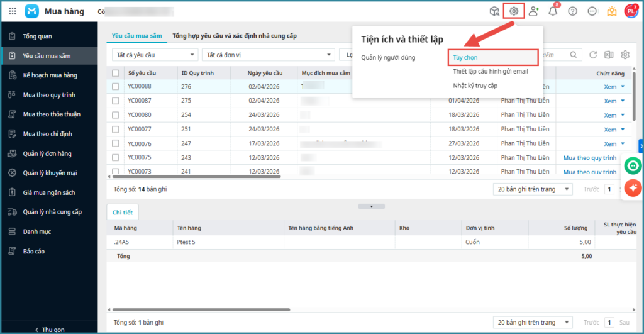
Task: Open Mua theo thỏa thuận sidebar item
Action: pyautogui.click(x=49, y=114)
